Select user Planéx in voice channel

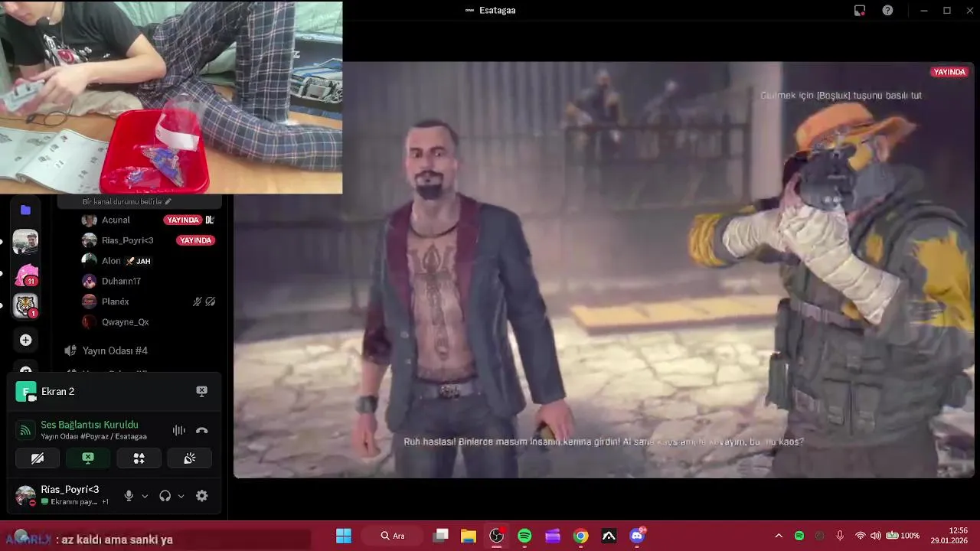115,302
